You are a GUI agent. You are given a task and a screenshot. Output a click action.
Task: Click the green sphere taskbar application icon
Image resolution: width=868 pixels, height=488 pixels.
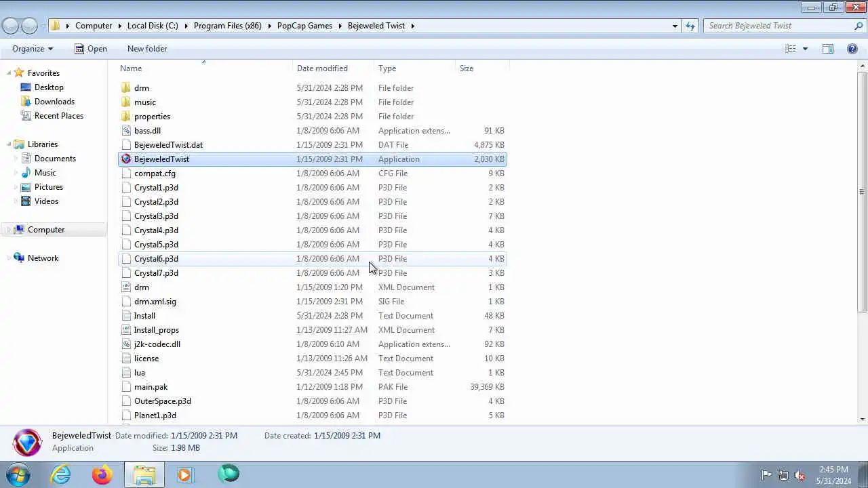[x=229, y=474]
